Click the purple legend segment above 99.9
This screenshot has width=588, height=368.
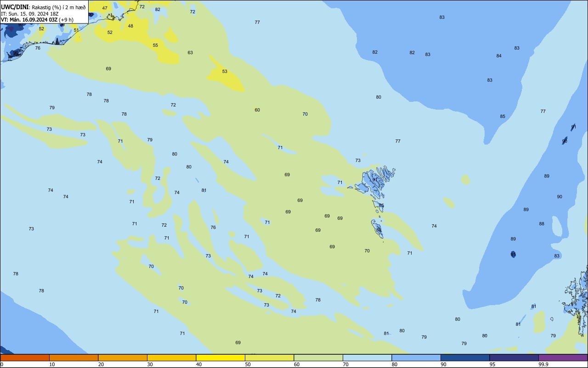point(563,357)
